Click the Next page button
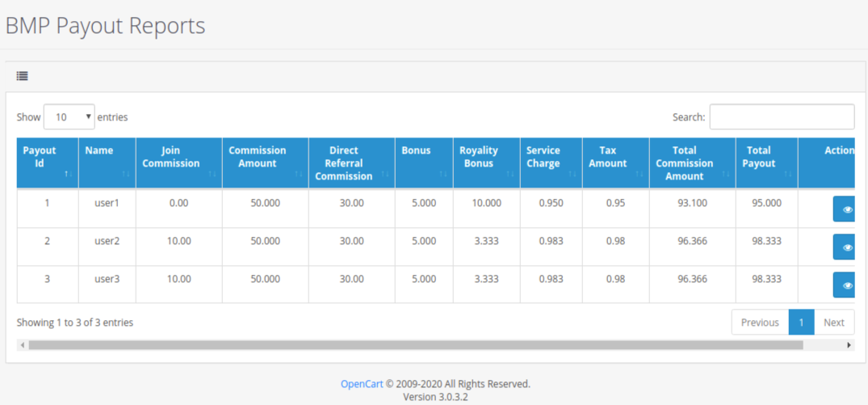 pos(833,322)
